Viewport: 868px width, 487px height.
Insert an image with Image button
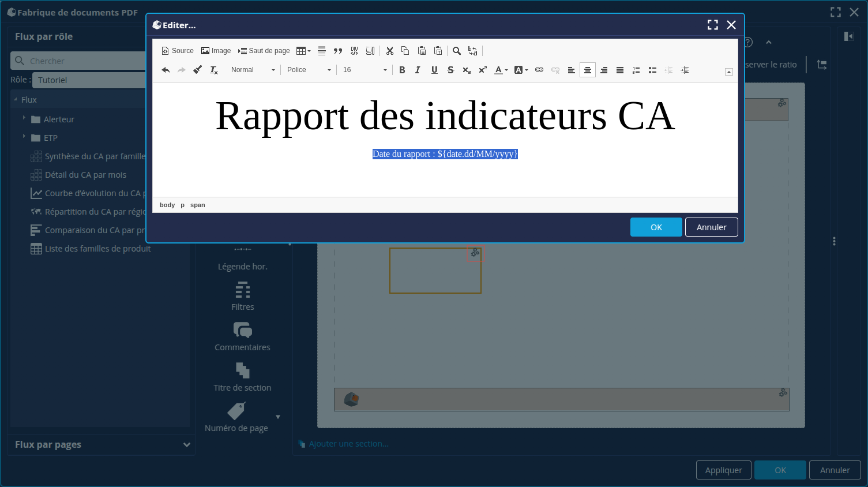click(x=216, y=51)
